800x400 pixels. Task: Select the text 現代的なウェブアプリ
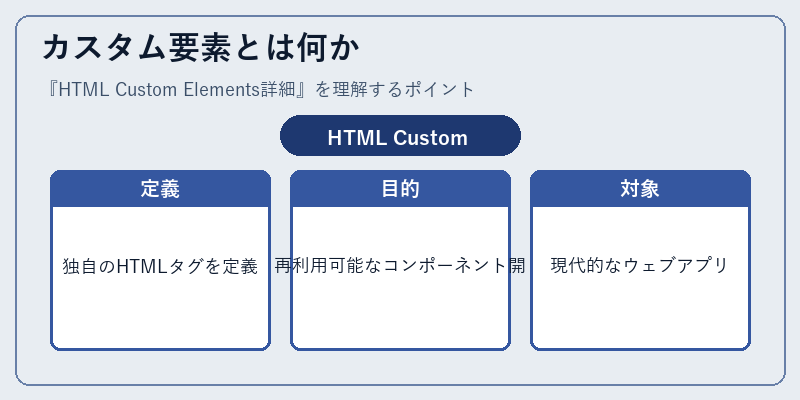tap(640, 266)
